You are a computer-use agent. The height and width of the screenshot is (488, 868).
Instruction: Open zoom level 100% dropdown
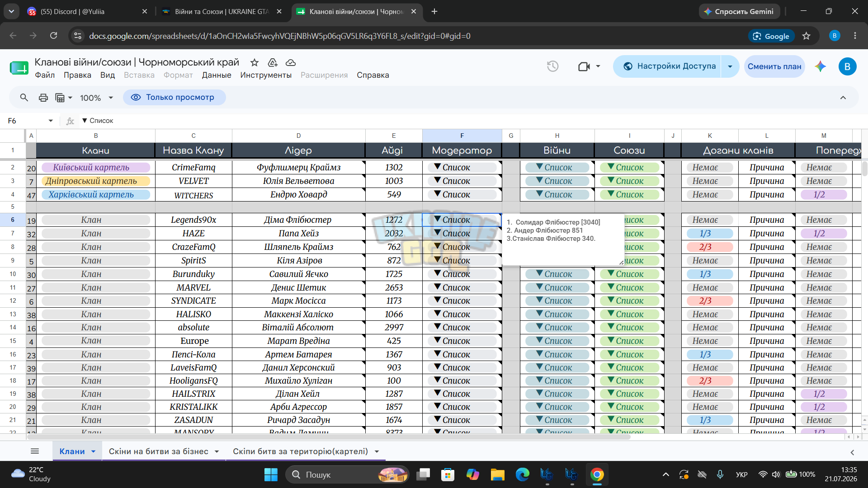coord(96,98)
